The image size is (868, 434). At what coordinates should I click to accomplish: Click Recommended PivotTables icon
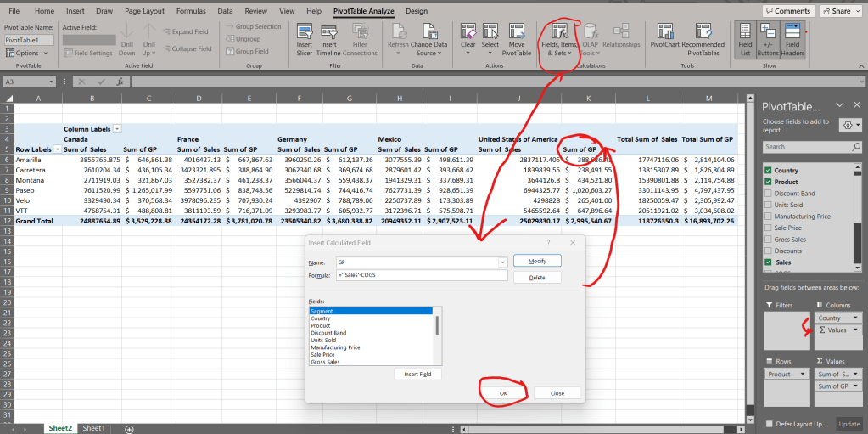[x=703, y=31]
